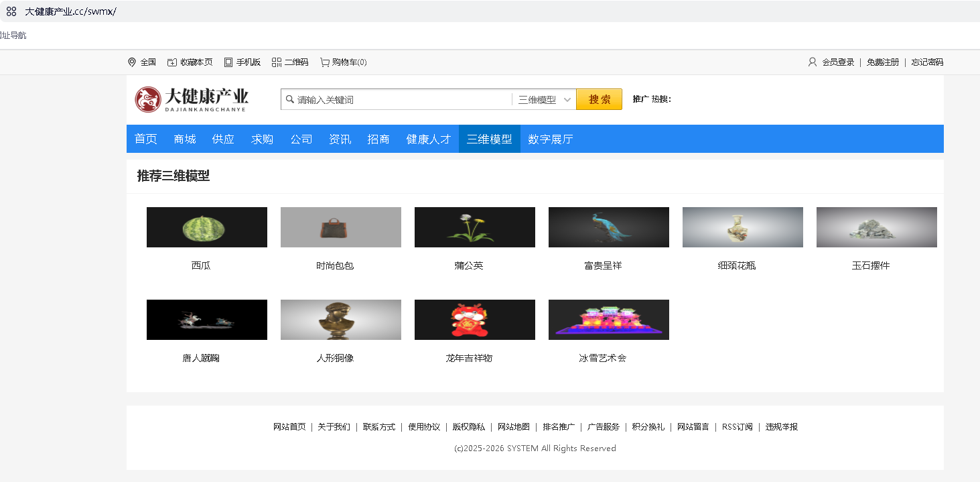Click the user icon beside 会员登录
This screenshot has width=980, height=482.
(813, 62)
